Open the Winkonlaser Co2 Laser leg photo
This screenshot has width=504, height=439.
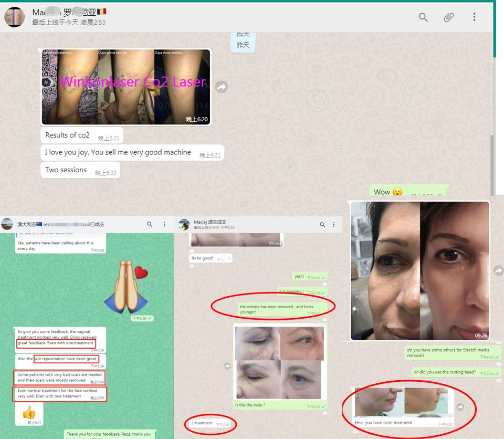coord(126,87)
